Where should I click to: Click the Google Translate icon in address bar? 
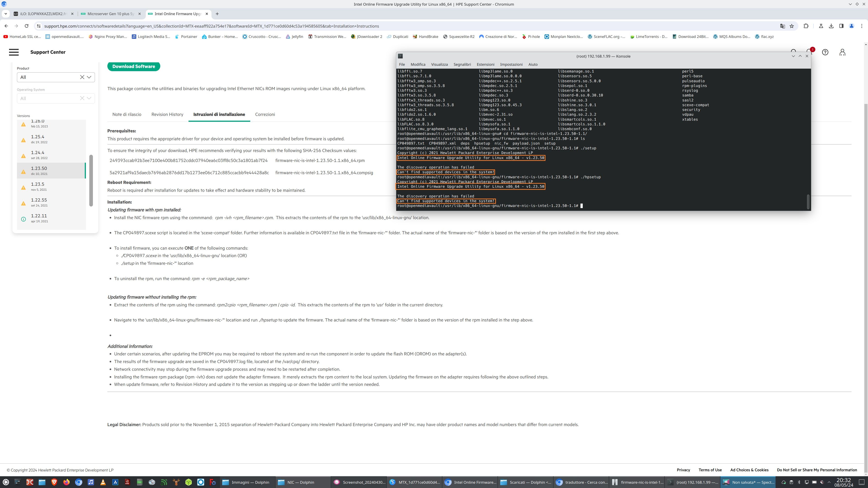click(782, 26)
